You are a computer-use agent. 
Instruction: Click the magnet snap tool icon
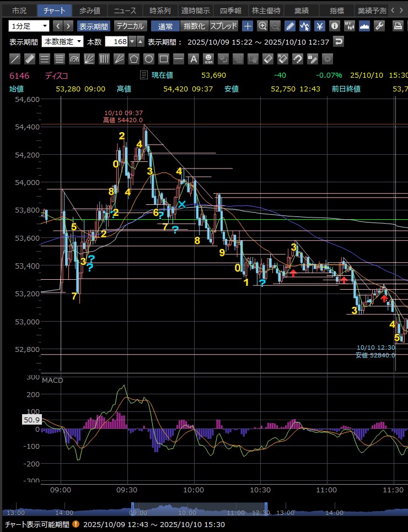click(298, 59)
